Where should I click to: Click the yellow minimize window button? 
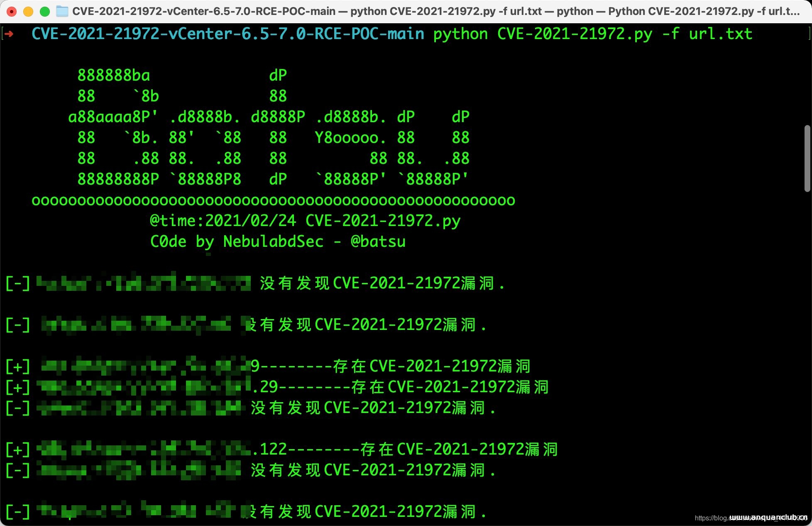[28, 12]
